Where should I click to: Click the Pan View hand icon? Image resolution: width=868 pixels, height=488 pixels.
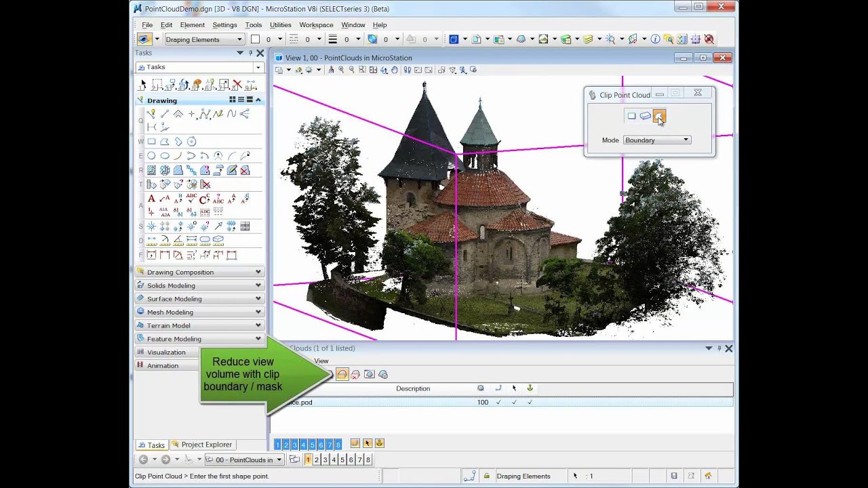(x=395, y=70)
